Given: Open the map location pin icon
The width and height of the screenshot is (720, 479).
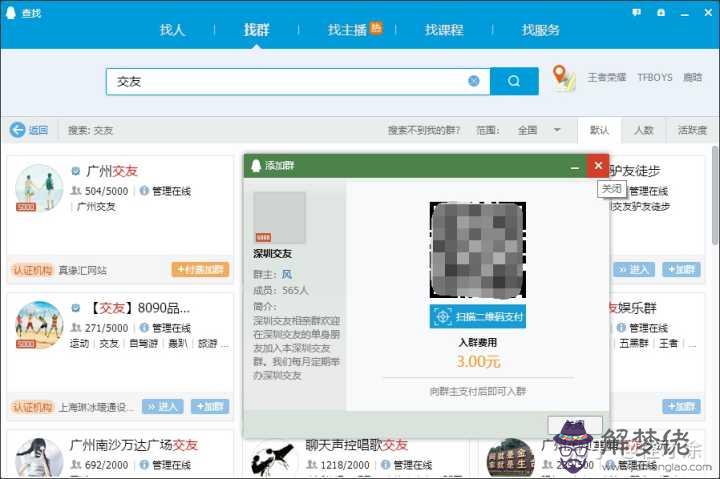Looking at the screenshot, I should coord(563,79).
